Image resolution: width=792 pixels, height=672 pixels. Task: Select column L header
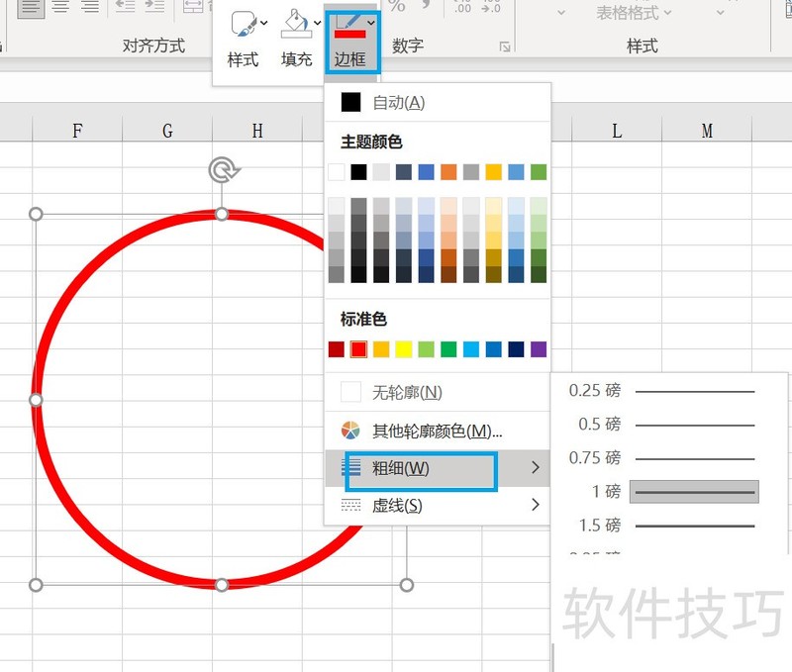[617, 131]
